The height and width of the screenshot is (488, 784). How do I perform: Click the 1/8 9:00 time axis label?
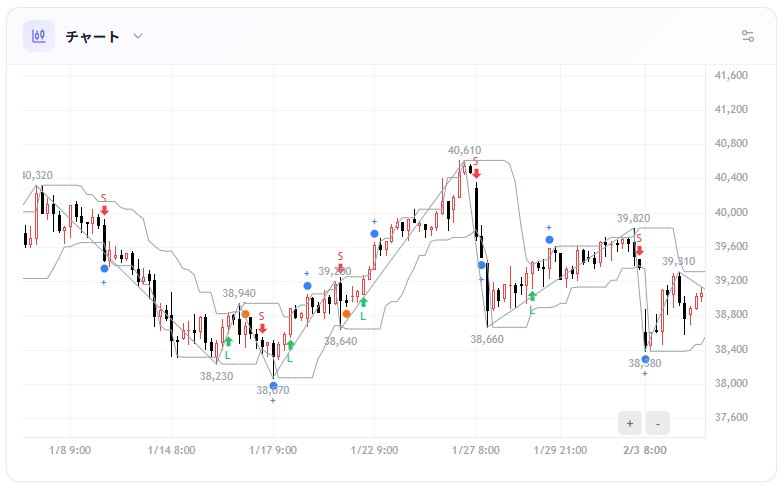pyautogui.click(x=70, y=451)
